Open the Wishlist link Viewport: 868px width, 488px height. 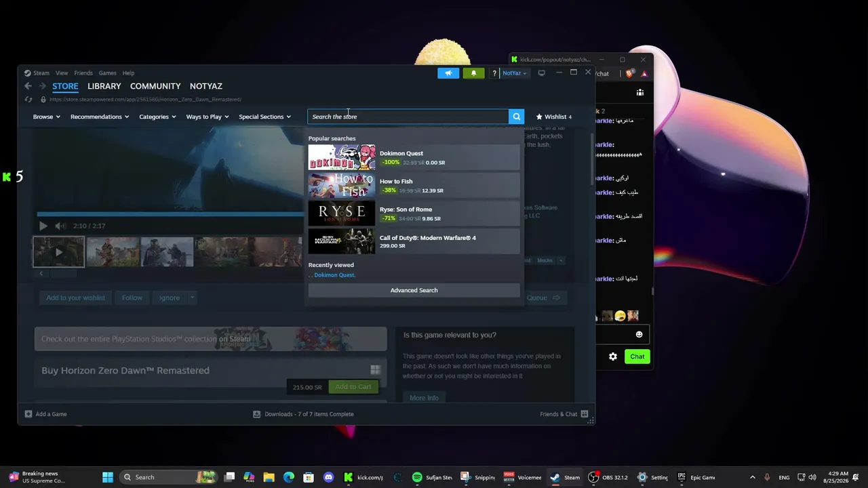554,117
